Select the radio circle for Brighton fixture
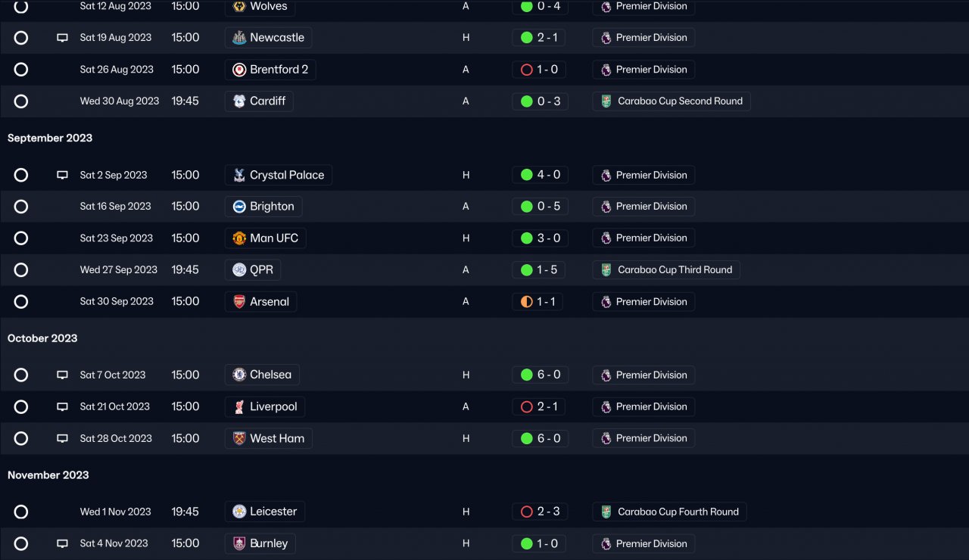969x560 pixels. (x=21, y=207)
